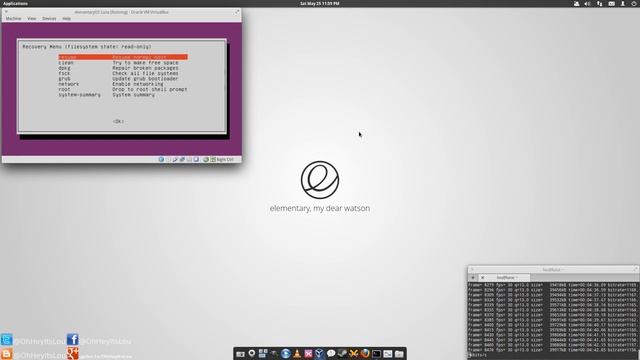Open the orange X application in dock
The height and width of the screenshot is (360, 640).
tap(353, 353)
